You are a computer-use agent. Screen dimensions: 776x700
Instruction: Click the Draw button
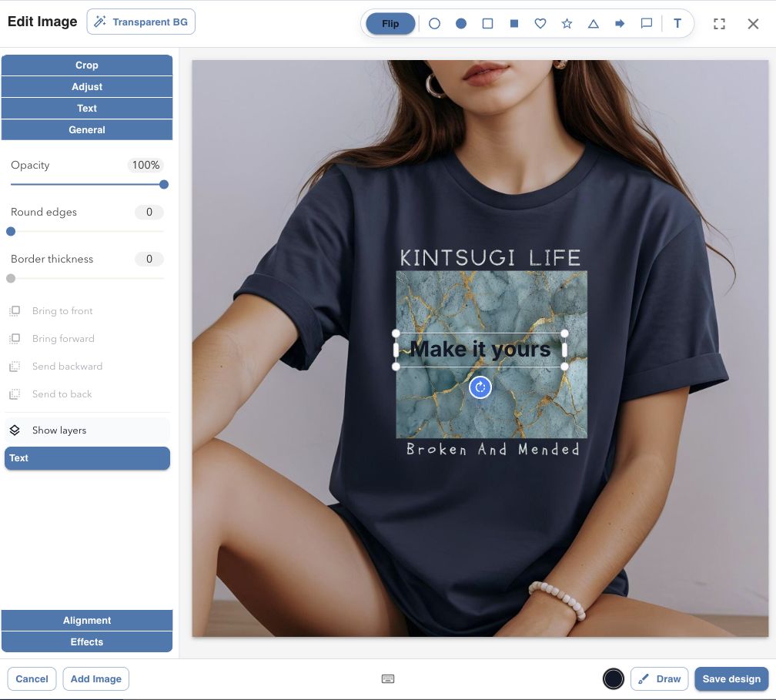660,678
